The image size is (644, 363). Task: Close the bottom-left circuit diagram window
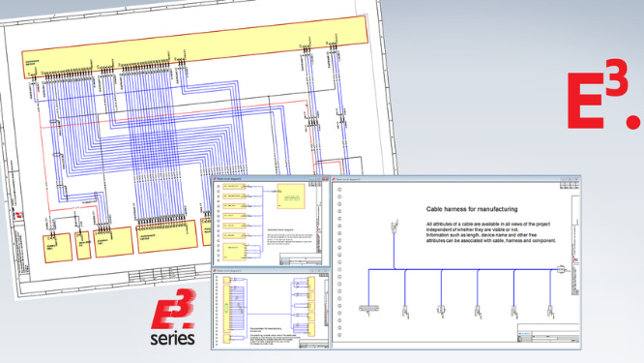pos(325,271)
